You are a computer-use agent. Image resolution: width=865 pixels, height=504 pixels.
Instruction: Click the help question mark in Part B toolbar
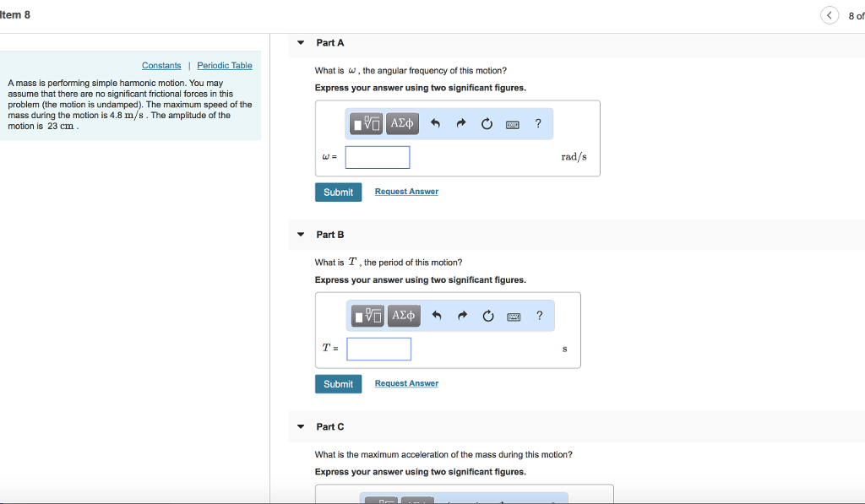[x=539, y=316]
